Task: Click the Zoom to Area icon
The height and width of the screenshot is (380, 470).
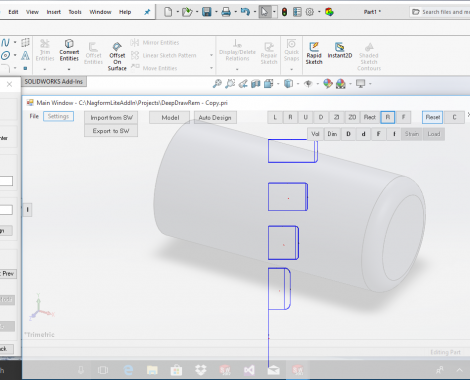Action: (x=230, y=84)
